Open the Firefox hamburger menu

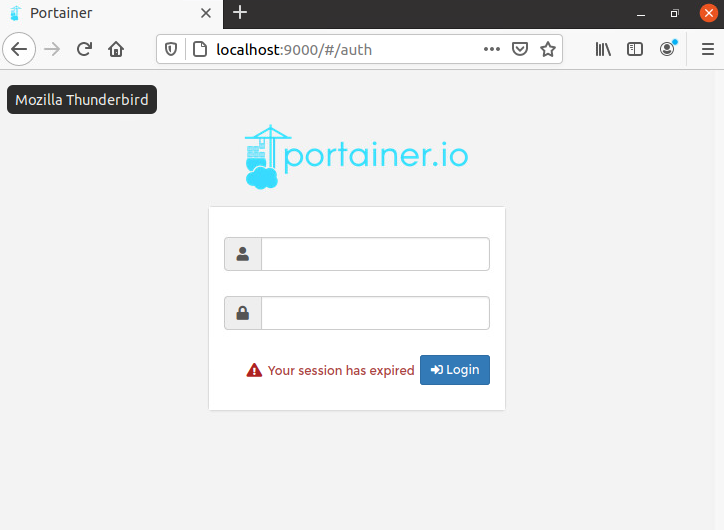708,49
